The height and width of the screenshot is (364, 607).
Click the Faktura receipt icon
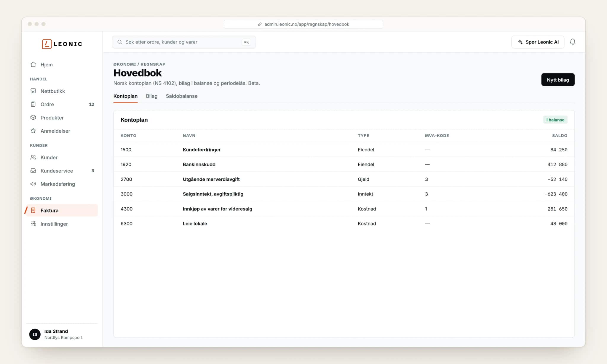pyautogui.click(x=33, y=210)
